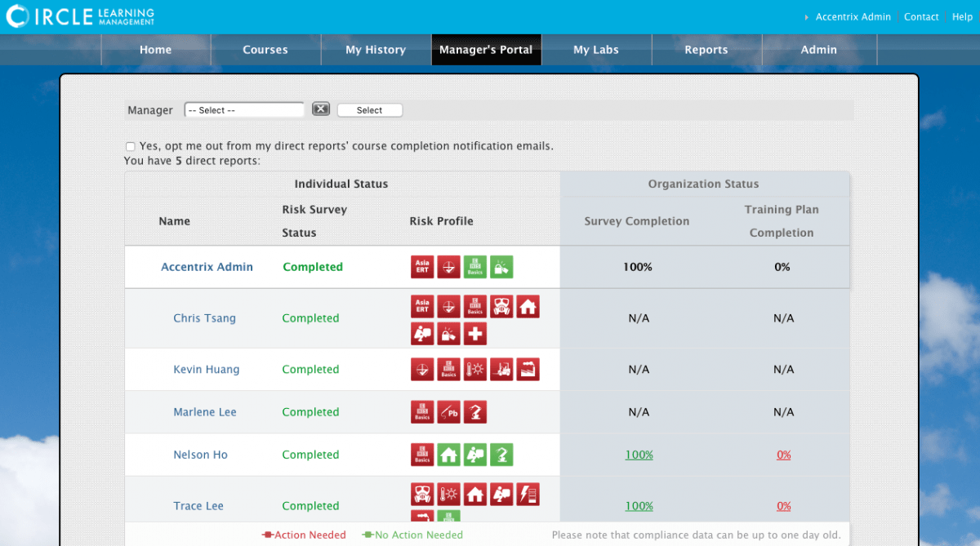The height and width of the screenshot is (546, 980).
Task: Click the first aid cross icon for Chris Tsang
Action: pos(474,333)
